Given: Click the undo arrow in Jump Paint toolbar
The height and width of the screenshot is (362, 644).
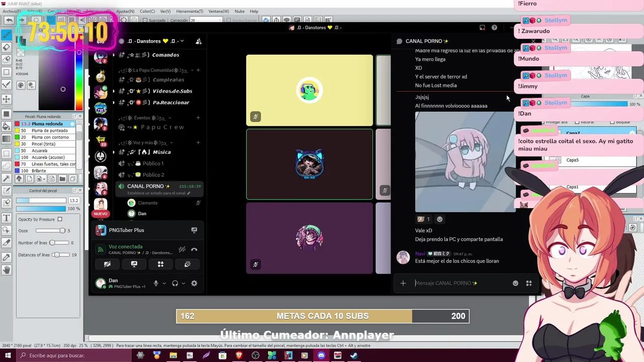Looking at the screenshot, I should pyautogui.click(x=9, y=20).
